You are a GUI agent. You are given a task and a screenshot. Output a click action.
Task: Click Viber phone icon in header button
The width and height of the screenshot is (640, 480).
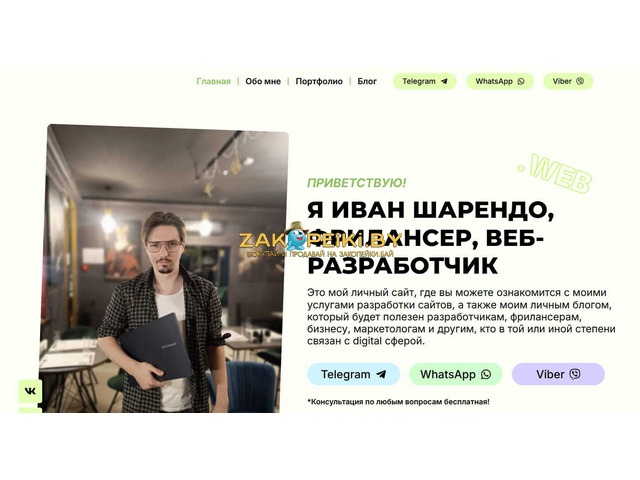[x=580, y=81]
